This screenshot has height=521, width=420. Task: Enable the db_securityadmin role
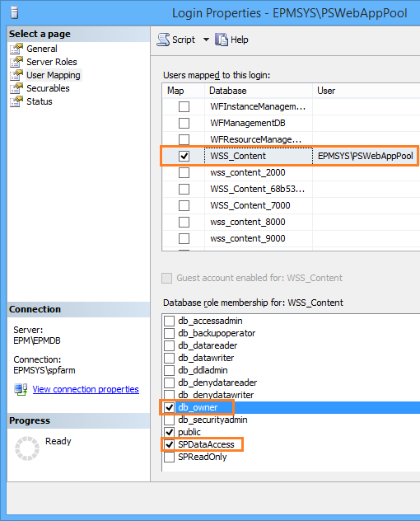(x=170, y=420)
